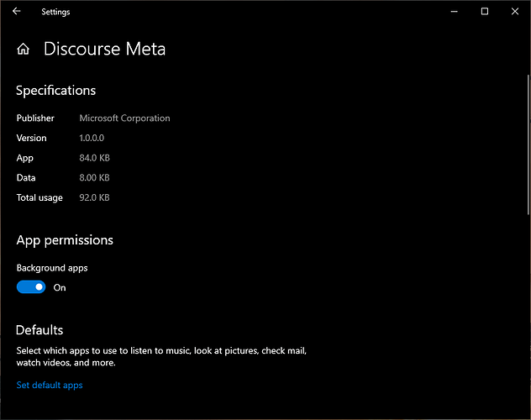Screen dimensions: 531x420
Task: Click the Microsoft Corporation publisher value
Action: pyautogui.click(x=124, y=118)
